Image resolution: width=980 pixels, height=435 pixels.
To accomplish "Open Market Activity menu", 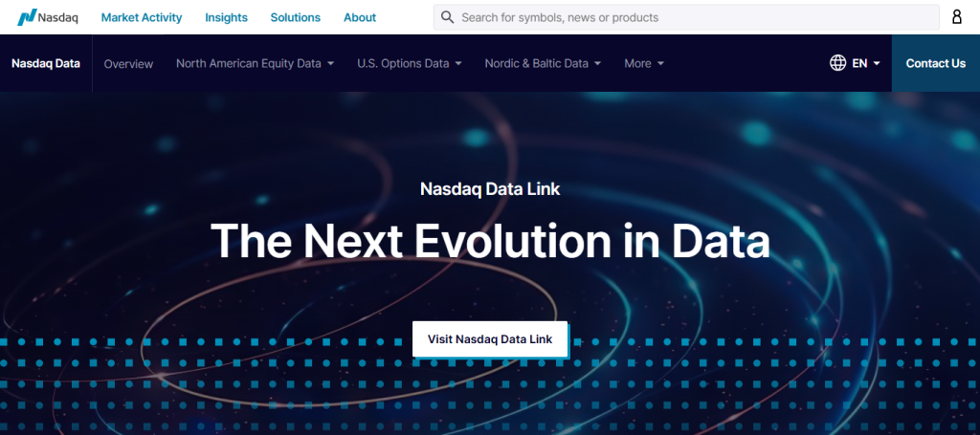I will 142,17.
